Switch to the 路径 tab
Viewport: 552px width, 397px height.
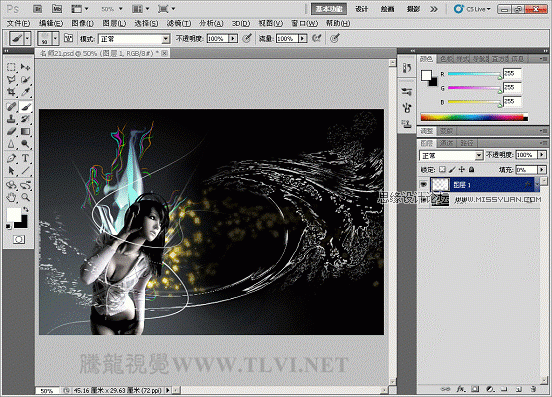click(x=467, y=143)
